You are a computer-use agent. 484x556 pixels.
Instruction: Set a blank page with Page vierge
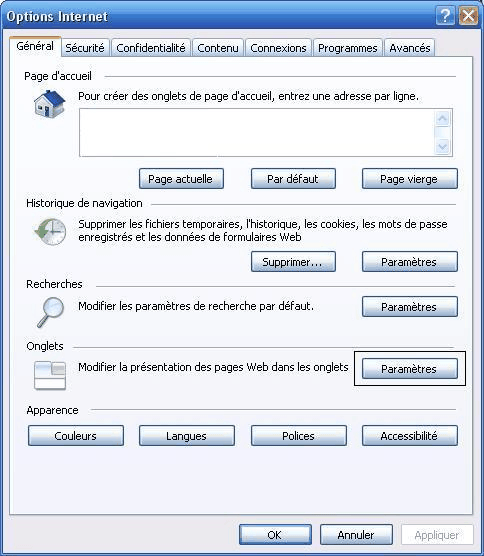410,179
